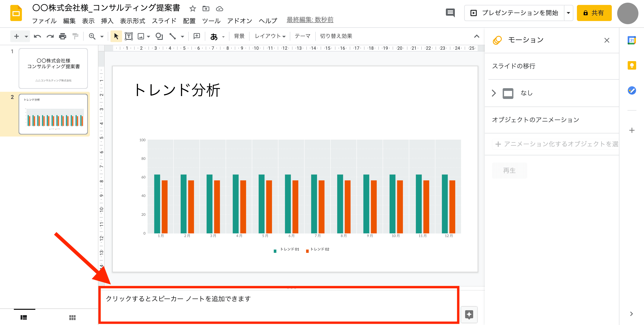Click the 切り替え効果 transition button

pos(336,36)
